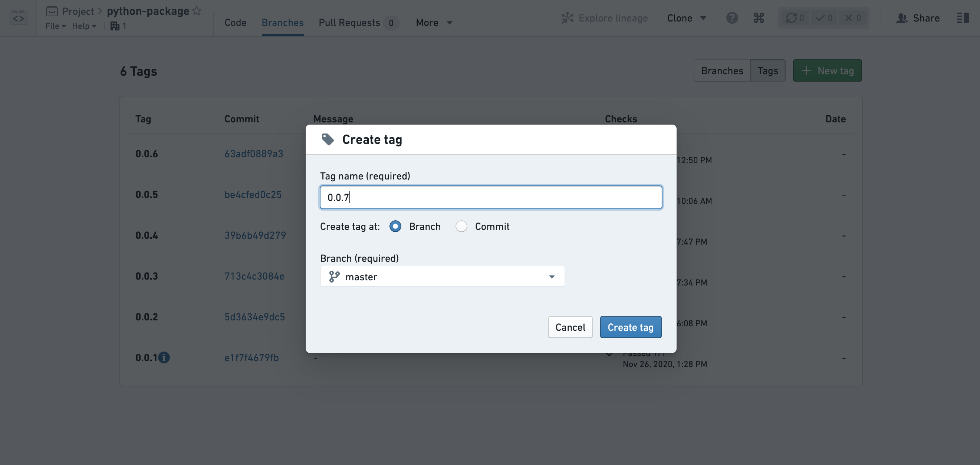
Task: Open commit be4cfed0c25 link
Action: click(253, 194)
